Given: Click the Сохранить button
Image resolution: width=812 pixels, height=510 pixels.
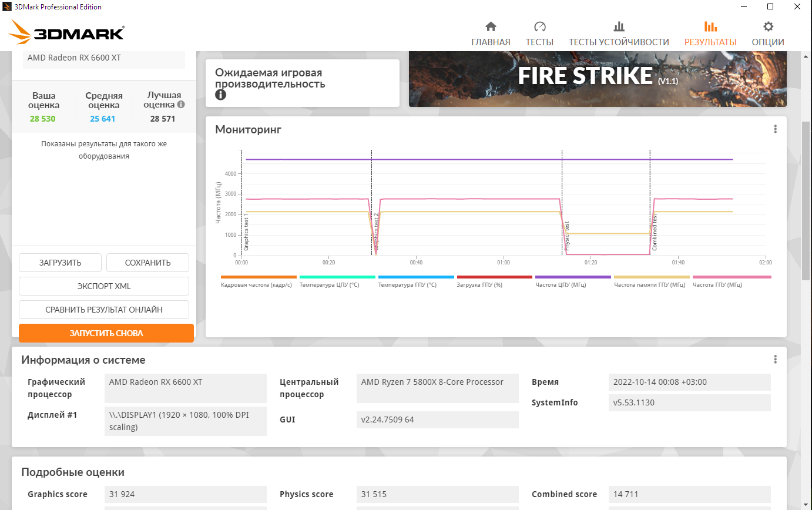Looking at the screenshot, I should pyautogui.click(x=147, y=263).
